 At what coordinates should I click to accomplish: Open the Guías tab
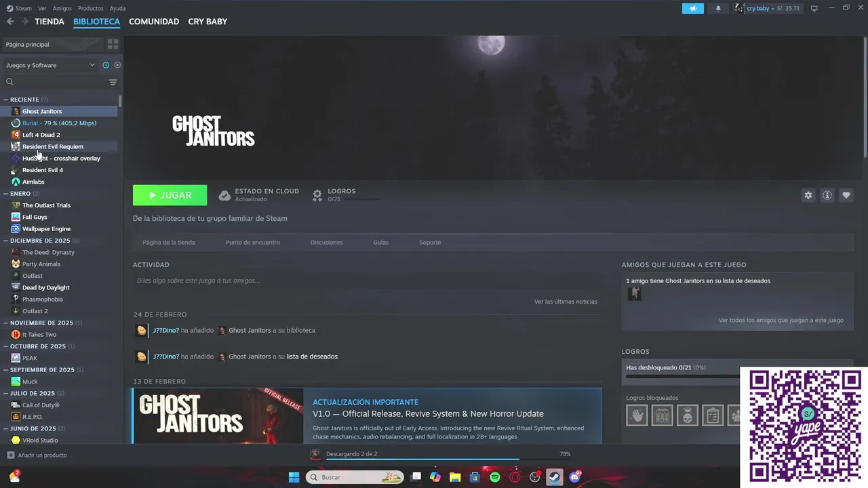[x=381, y=243]
